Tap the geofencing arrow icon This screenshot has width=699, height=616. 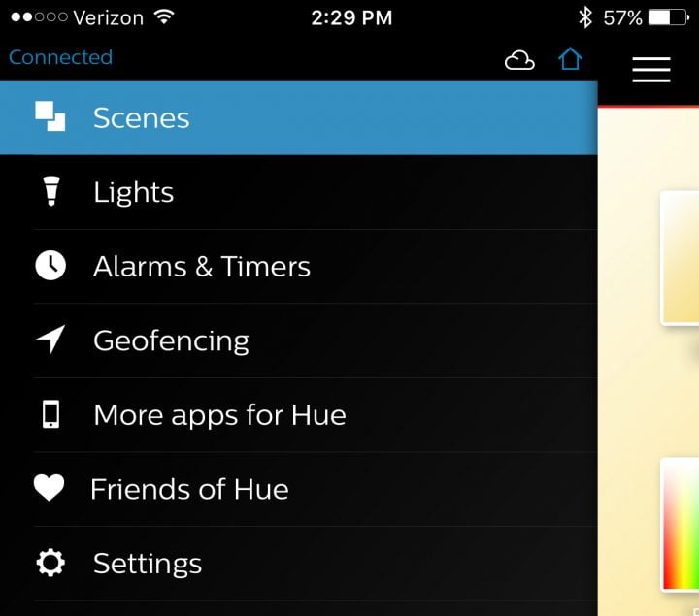click(x=50, y=339)
